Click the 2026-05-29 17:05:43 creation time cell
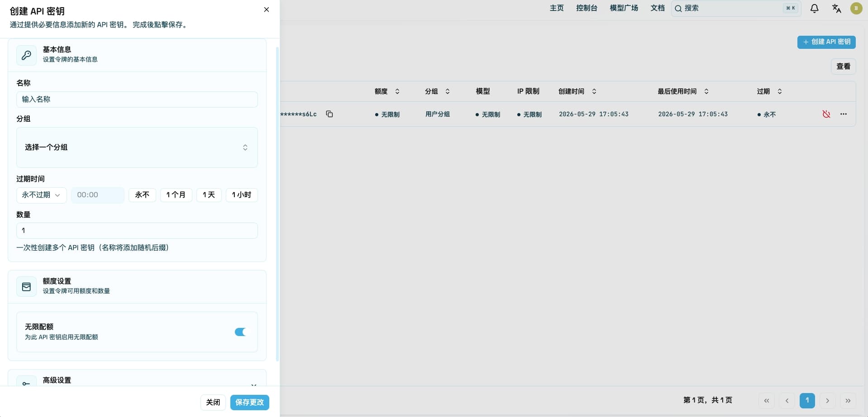This screenshot has height=417, width=868. pos(594,114)
